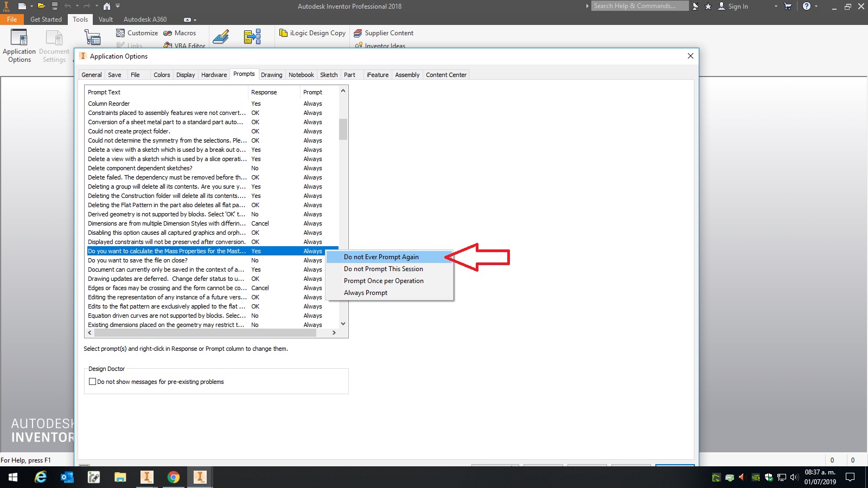
Task: Expand the Undo history dropdown
Action: (x=77, y=6)
